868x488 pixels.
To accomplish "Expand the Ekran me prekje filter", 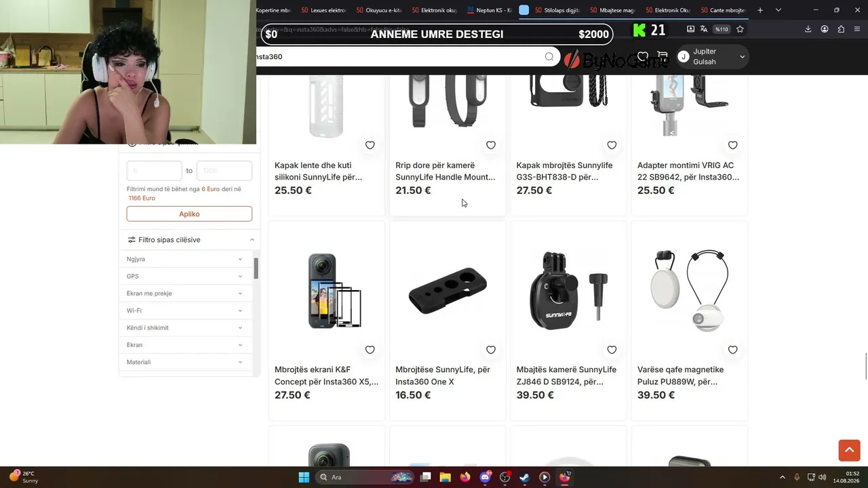I will [x=184, y=293].
